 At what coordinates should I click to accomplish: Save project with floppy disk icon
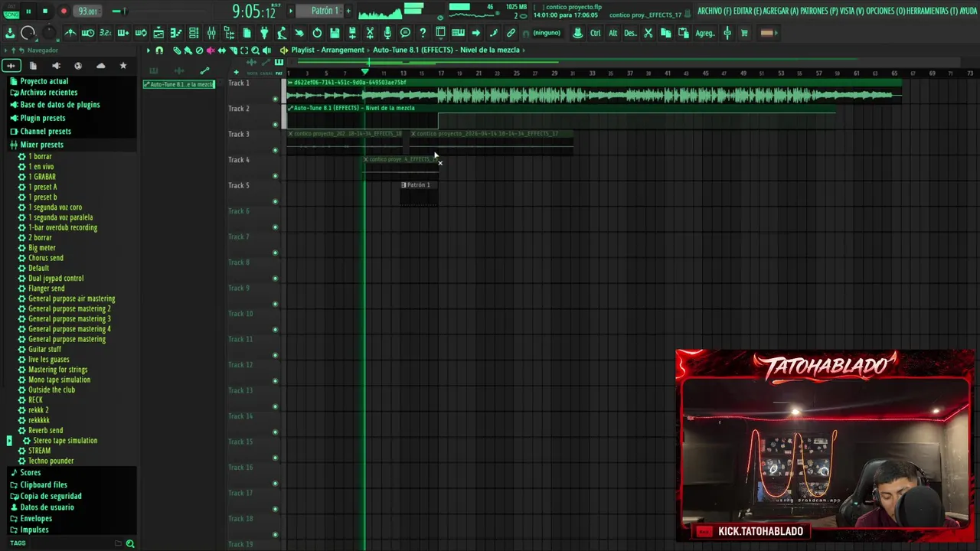(x=335, y=33)
